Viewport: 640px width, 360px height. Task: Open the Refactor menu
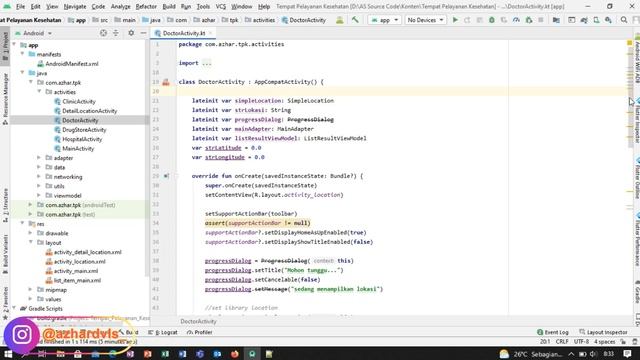coord(146,7)
